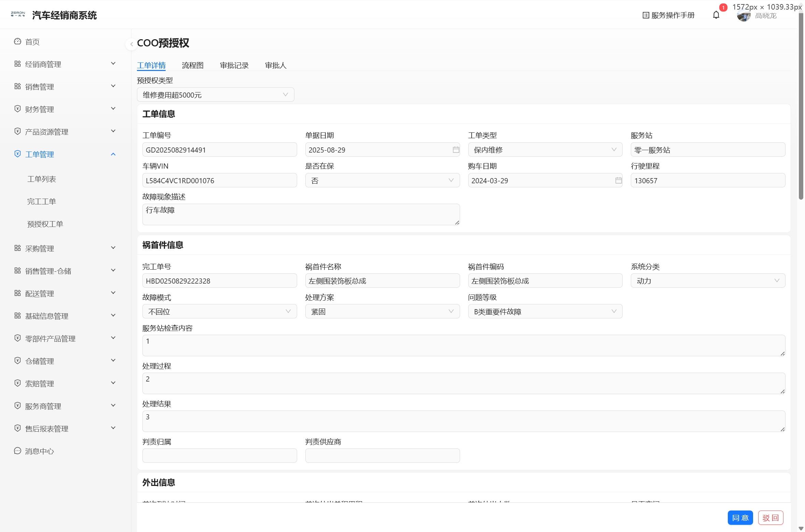The image size is (805, 532).
Task: Click the 索赔管理 shield icon
Action: [x=18, y=383]
